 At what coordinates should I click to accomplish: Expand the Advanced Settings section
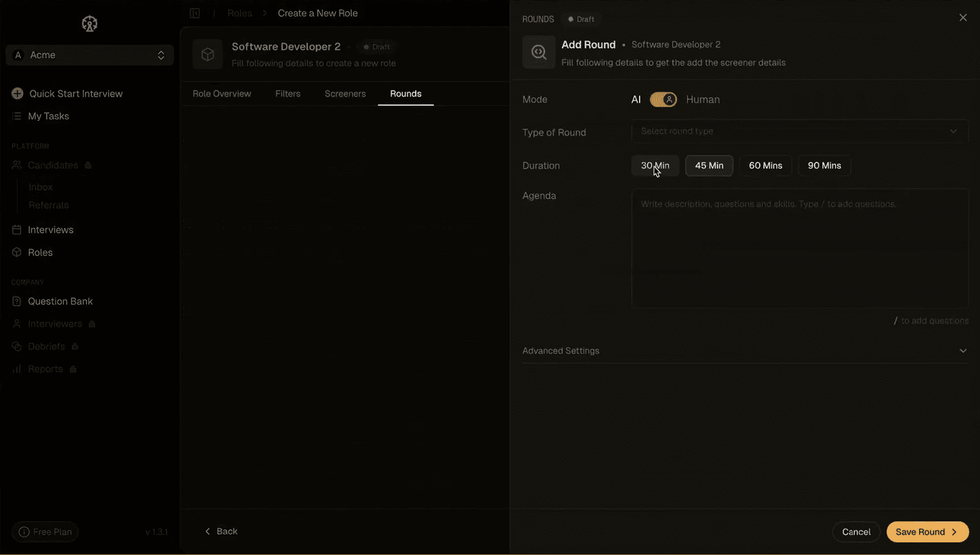point(745,351)
